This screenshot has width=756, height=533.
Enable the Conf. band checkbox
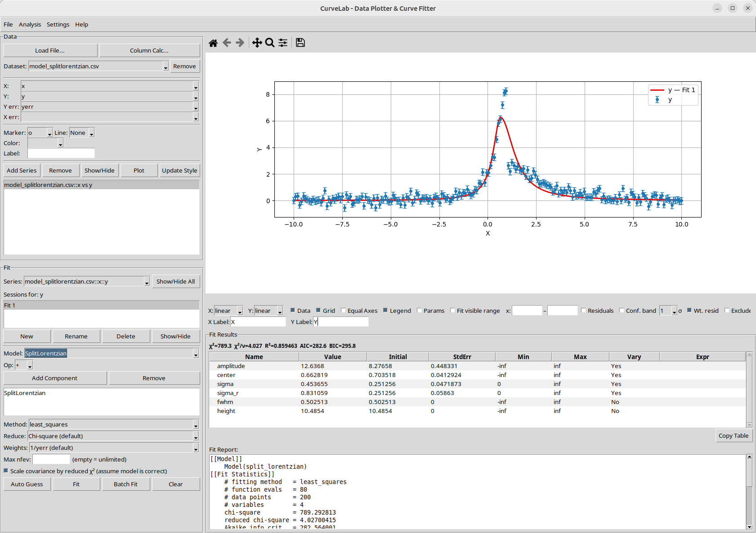[x=622, y=311]
